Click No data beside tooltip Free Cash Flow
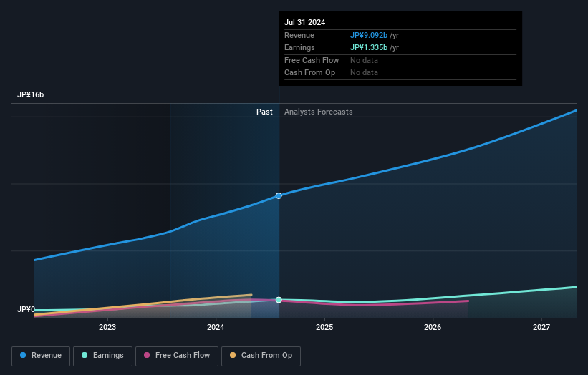Viewport: 588px width, 375px height. click(x=364, y=60)
